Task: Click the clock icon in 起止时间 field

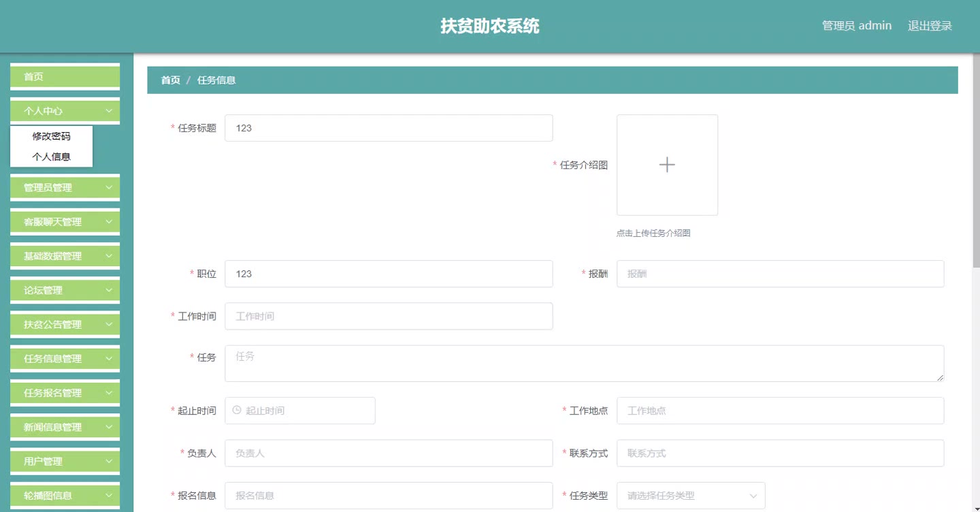Action: click(x=237, y=411)
